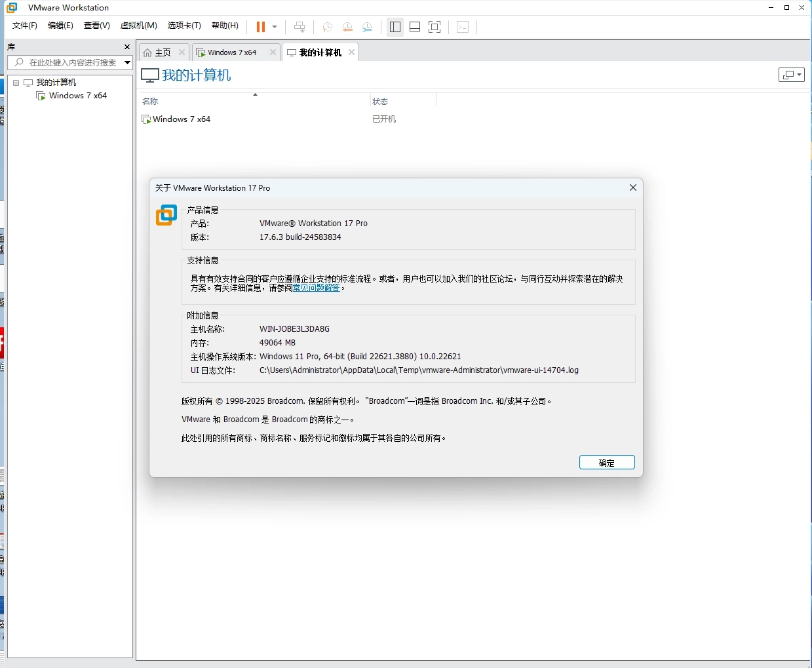Close the Windows 7 x64 tab

(x=273, y=52)
